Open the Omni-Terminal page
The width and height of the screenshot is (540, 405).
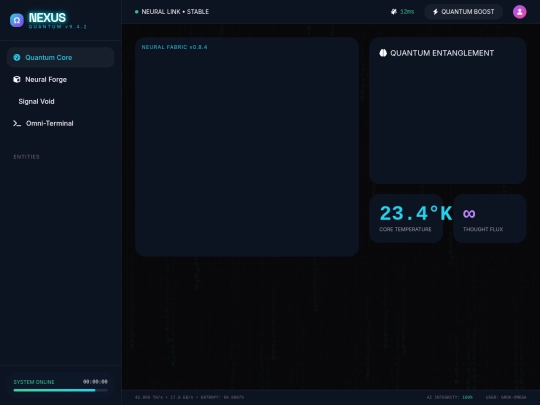click(x=61, y=123)
